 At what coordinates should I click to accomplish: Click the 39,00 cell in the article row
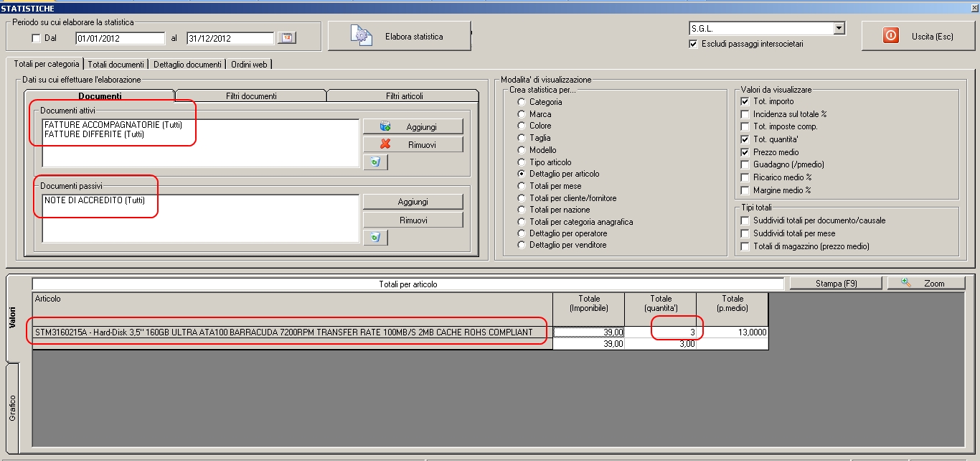click(588, 332)
